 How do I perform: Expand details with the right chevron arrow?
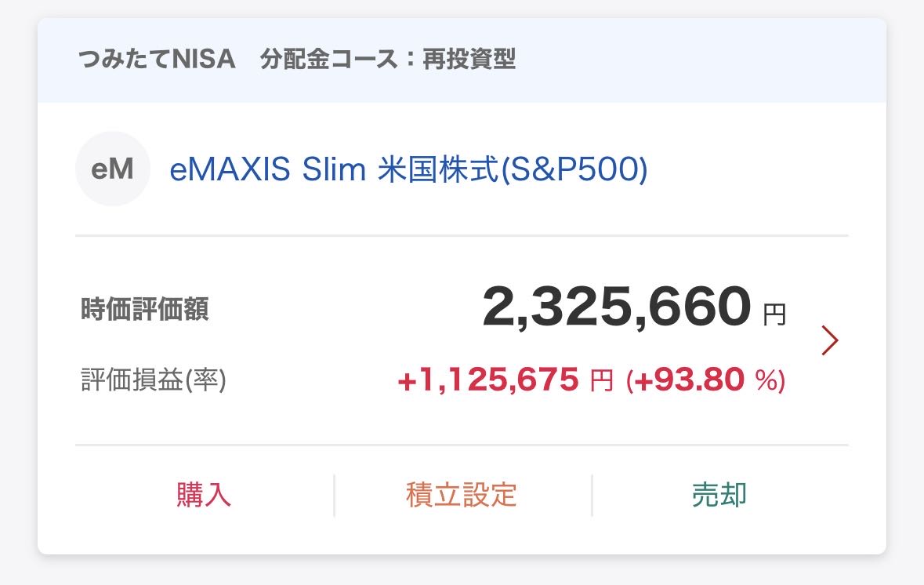(830, 340)
